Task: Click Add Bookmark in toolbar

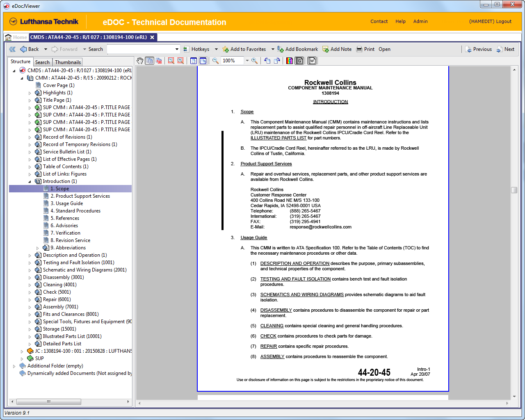Action: (x=298, y=49)
